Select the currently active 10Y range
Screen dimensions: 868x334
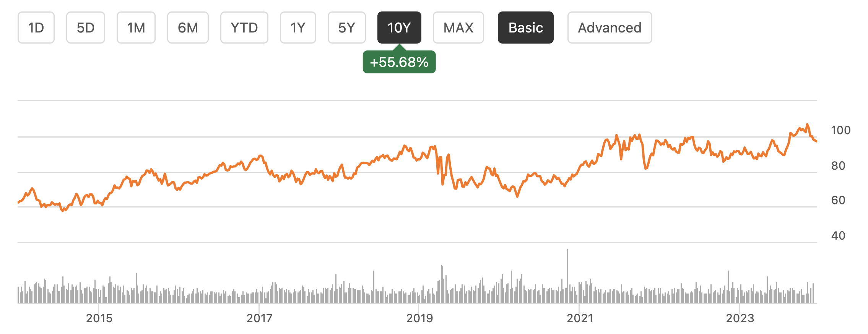(399, 27)
